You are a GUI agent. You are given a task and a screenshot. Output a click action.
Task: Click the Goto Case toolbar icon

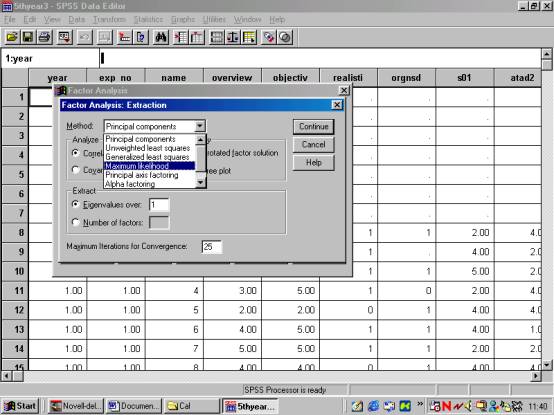point(124,37)
